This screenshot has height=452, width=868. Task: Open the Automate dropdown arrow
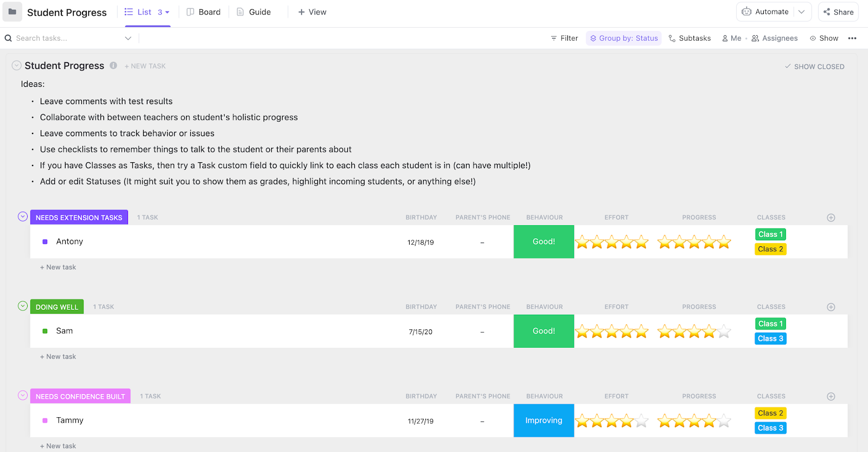(x=801, y=12)
